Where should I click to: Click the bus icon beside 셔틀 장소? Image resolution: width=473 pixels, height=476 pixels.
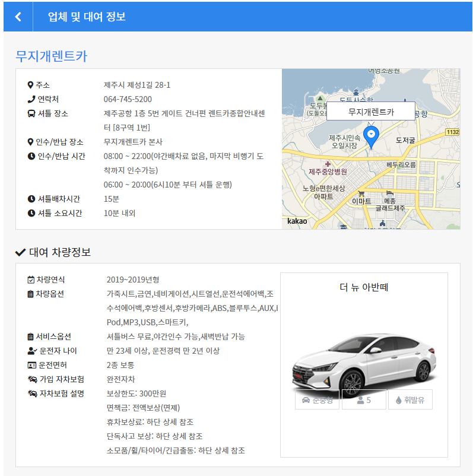point(31,113)
